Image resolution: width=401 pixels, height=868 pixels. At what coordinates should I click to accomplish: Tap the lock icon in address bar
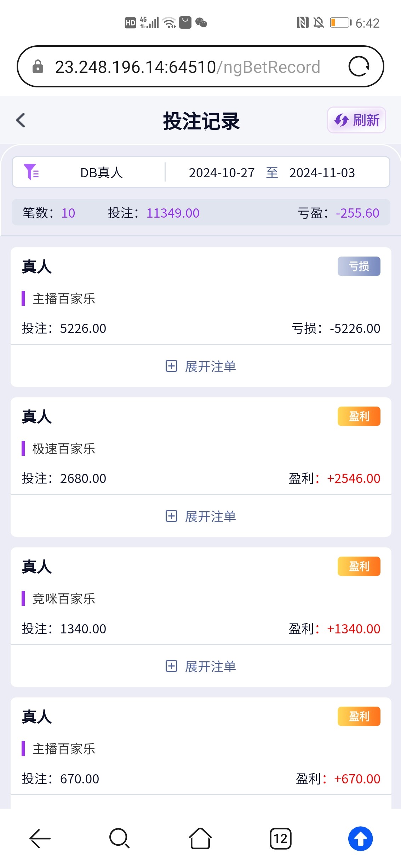tap(38, 67)
